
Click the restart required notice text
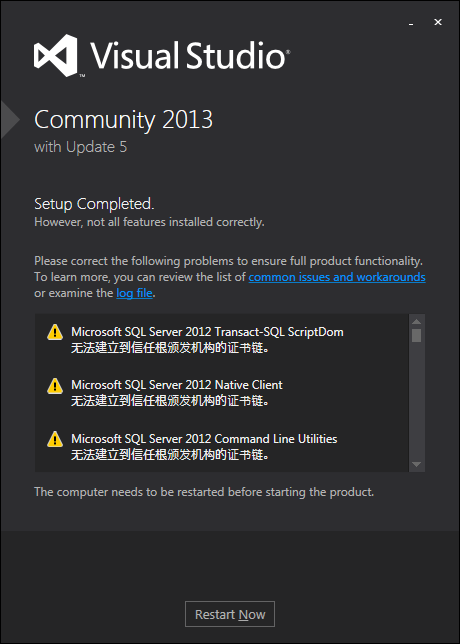click(x=204, y=492)
